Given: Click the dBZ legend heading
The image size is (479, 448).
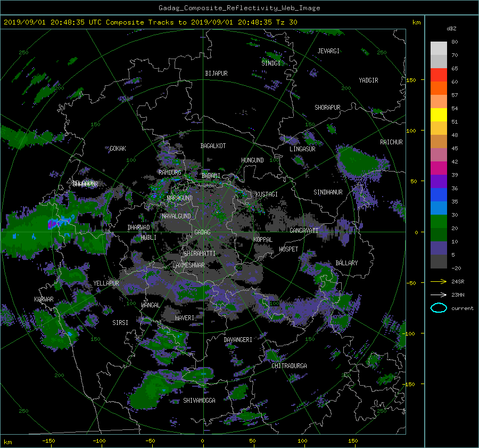Looking at the screenshot, I should (x=451, y=29).
